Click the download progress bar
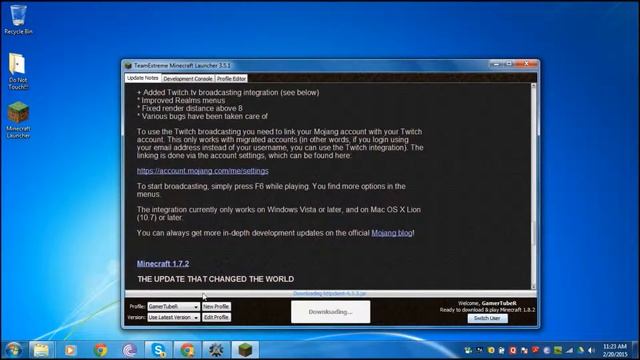This screenshot has width=640, height=360. point(331,294)
